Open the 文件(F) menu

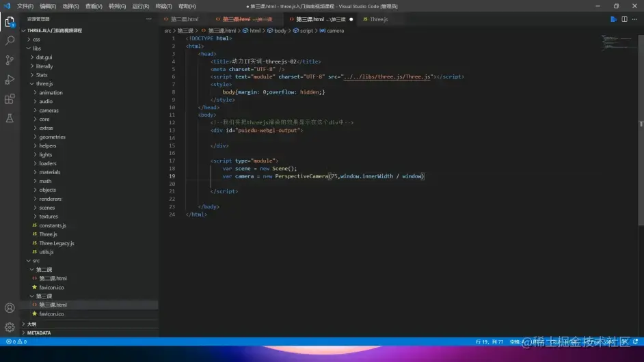[x=25, y=6]
